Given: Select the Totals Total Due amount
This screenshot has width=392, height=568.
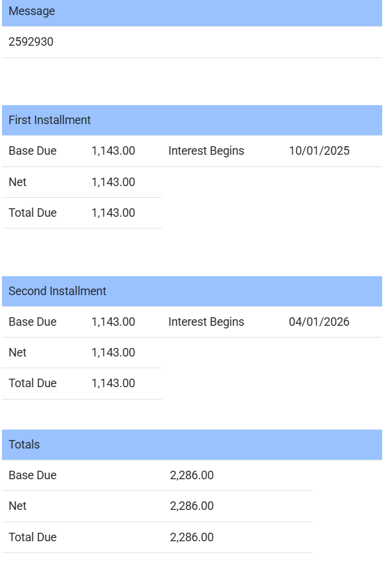Looking at the screenshot, I should (x=192, y=537).
